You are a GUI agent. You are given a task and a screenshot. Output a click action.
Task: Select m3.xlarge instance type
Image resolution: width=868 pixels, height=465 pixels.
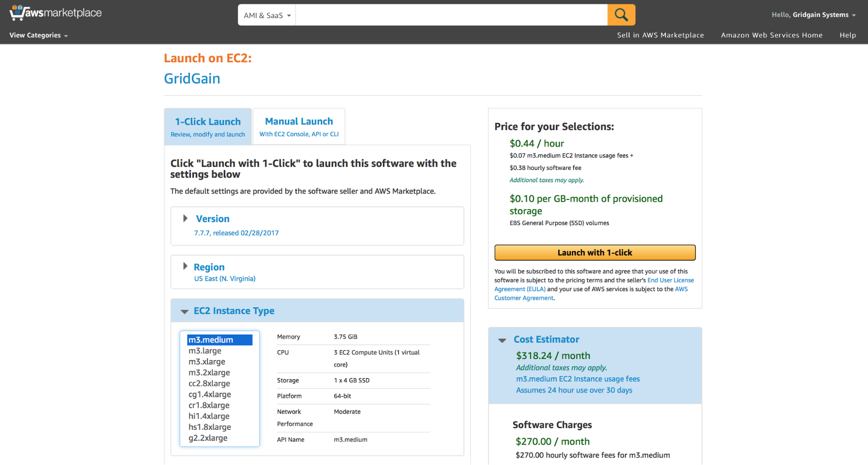(x=207, y=362)
